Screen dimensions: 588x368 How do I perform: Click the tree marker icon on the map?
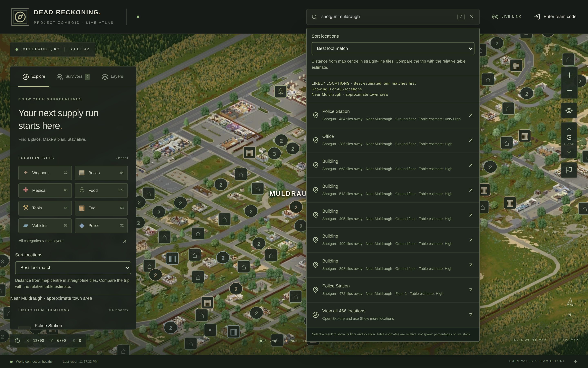(280, 92)
